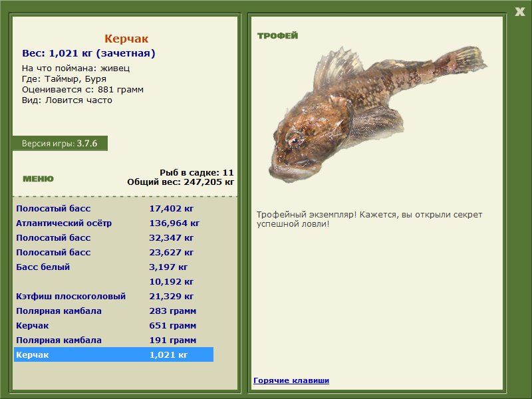Click the Общий вес: 247,205 кг text
This screenshot has width=532, height=399.
(180, 182)
